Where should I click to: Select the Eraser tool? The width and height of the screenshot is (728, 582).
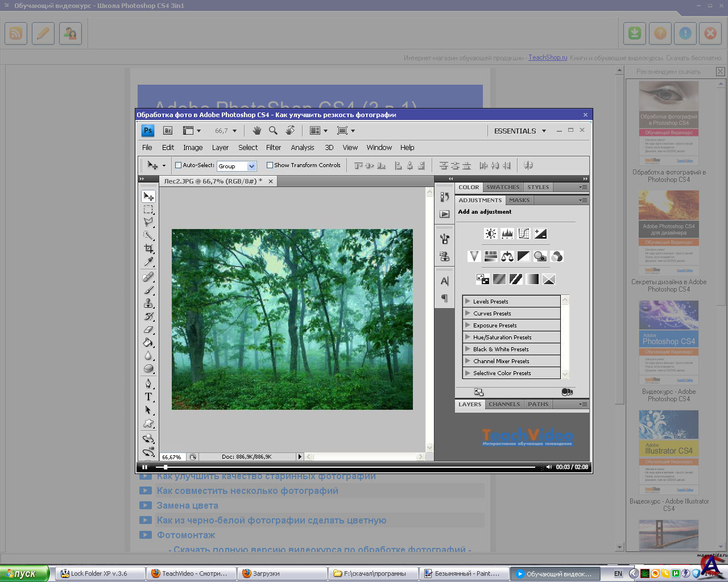pos(148,330)
